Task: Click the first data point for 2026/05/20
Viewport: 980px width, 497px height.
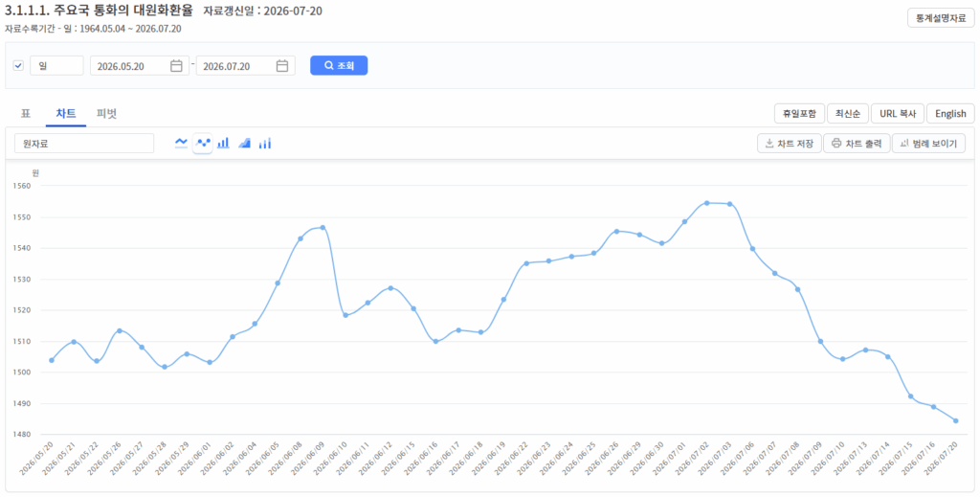Action: (x=52, y=360)
